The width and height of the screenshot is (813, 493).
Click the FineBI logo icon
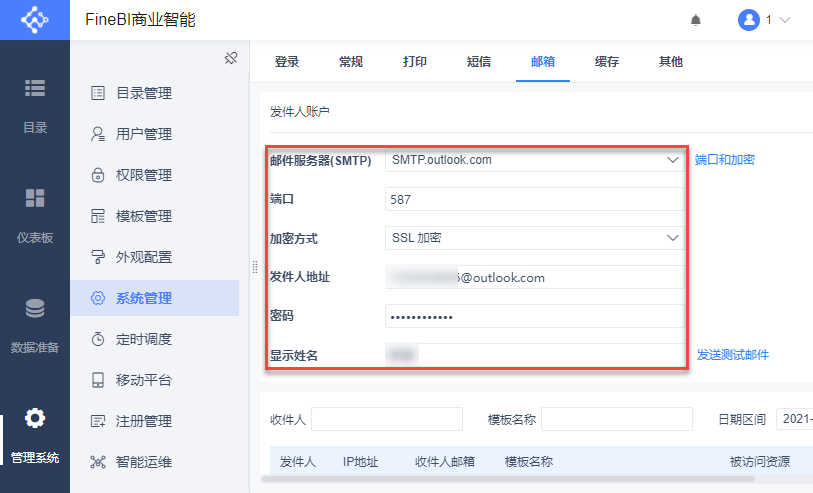[x=34, y=20]
